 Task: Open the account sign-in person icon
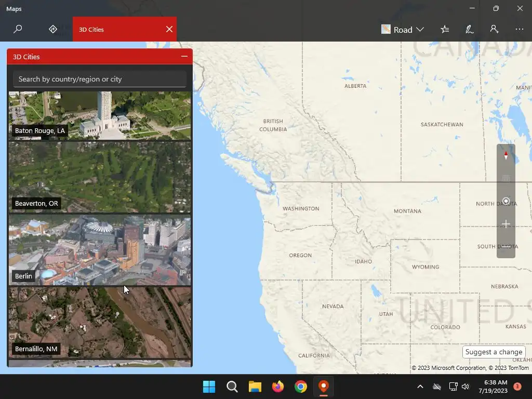pos(495,29)
